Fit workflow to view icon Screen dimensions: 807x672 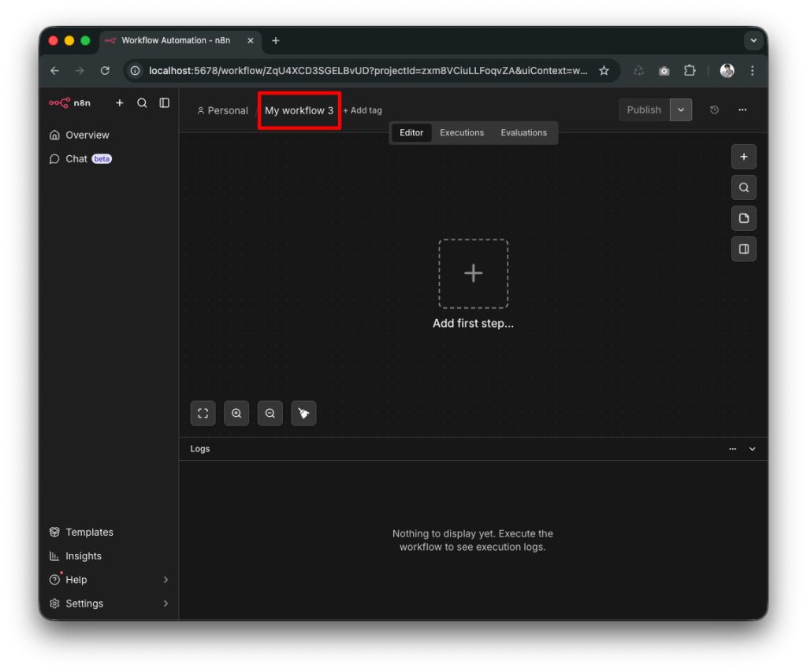click(x=203, y=414)
